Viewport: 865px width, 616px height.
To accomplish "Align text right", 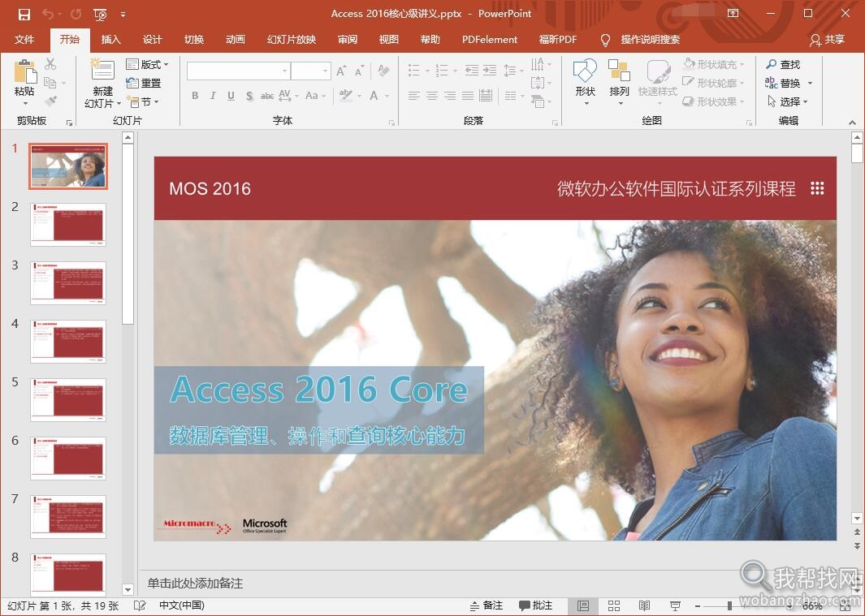I will pyautogui.click(x=450, y=96).
